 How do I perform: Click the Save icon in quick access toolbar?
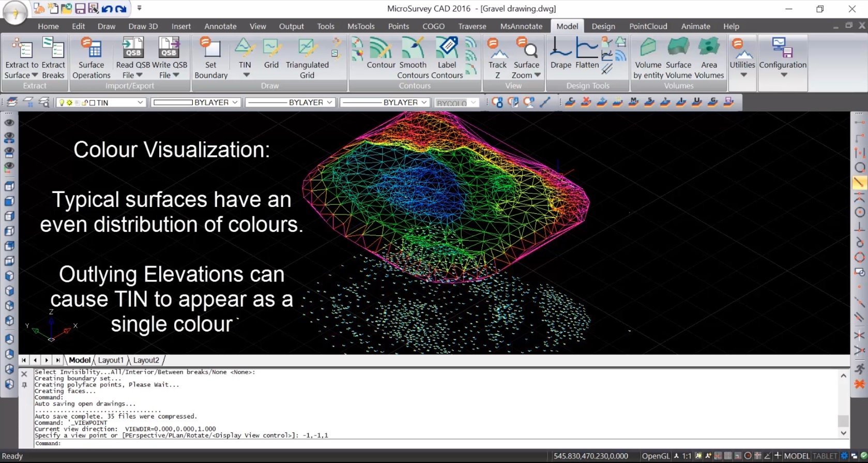pyautogui.click(x=80, y=8)
